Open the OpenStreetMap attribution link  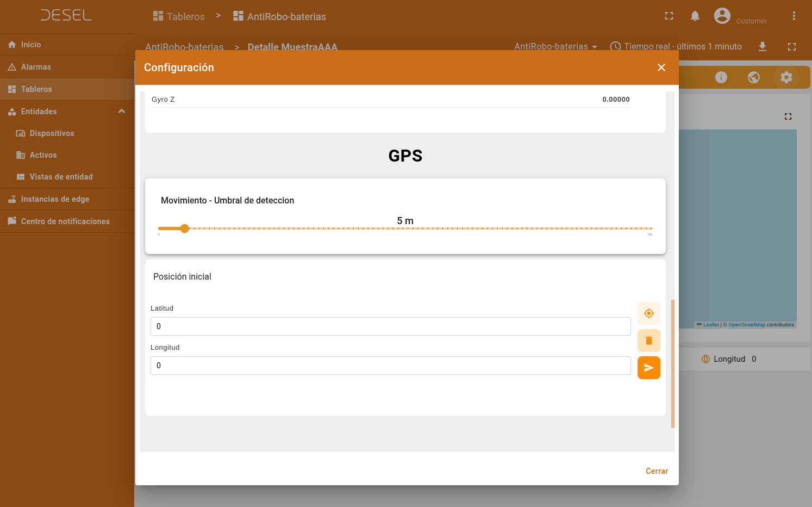click(746, 324)
